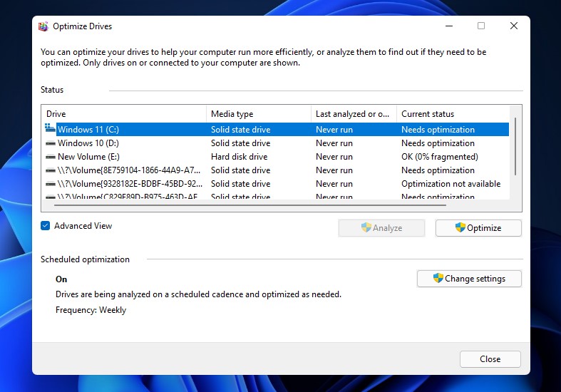Maximize the Optimize Drives window

coord(481,26)
